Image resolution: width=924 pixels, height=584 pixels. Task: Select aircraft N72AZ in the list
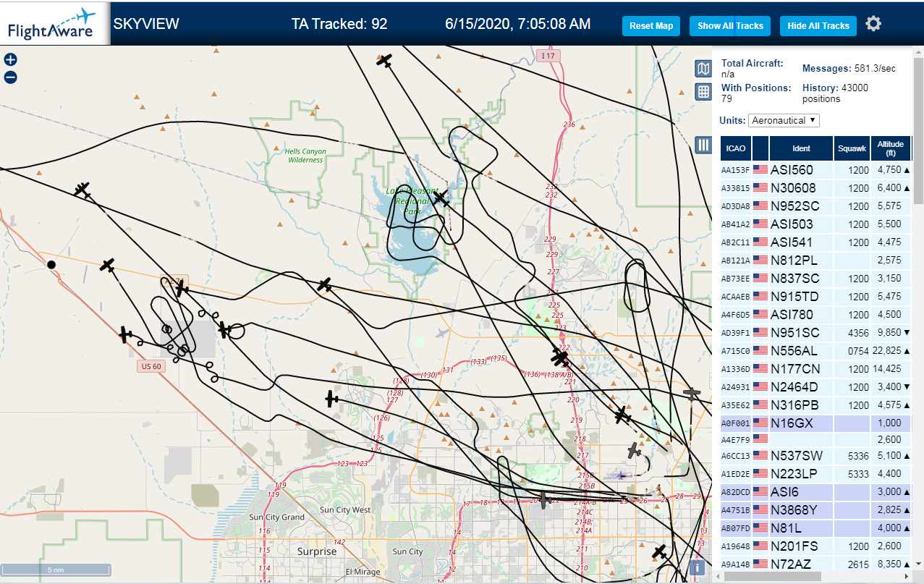tap(816, 564)
